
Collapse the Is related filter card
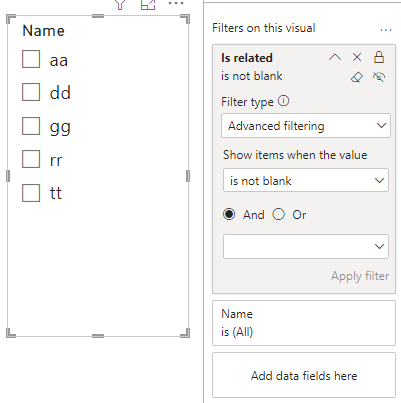coord(335,57)
